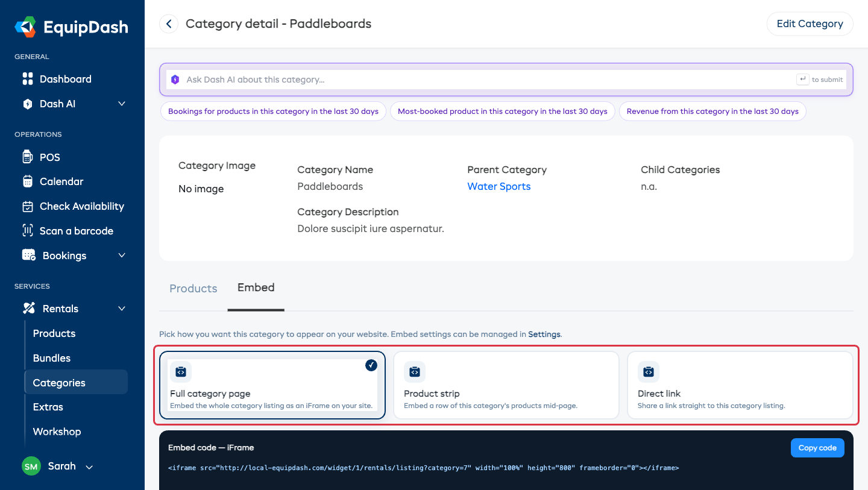Click the Edit Category button
This screenshot has height=490, width=868.
810,24
